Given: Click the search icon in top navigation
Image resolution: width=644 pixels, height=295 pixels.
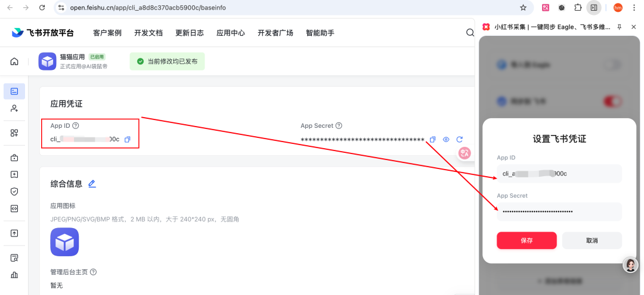Looking at the screenshot, I should point(470,33).
